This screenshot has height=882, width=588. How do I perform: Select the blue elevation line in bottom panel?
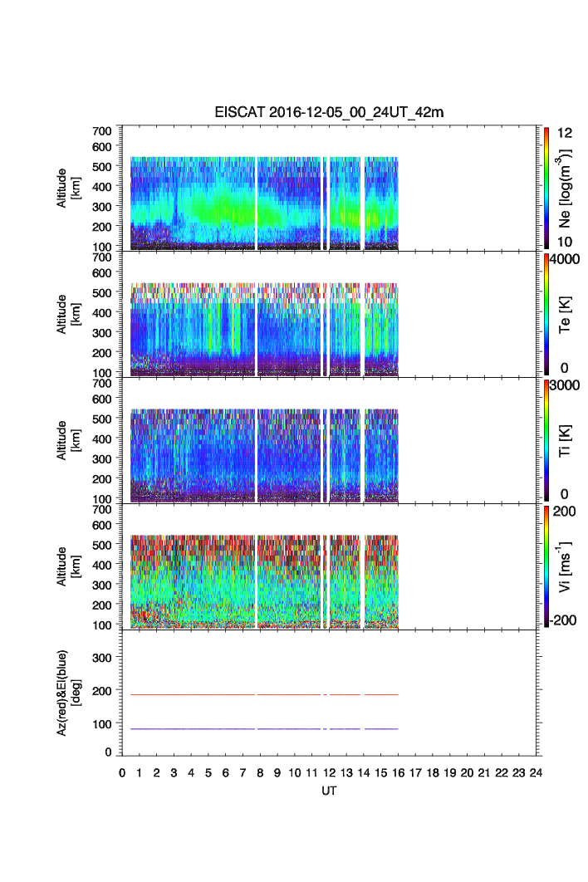click(x=264, y=729)
